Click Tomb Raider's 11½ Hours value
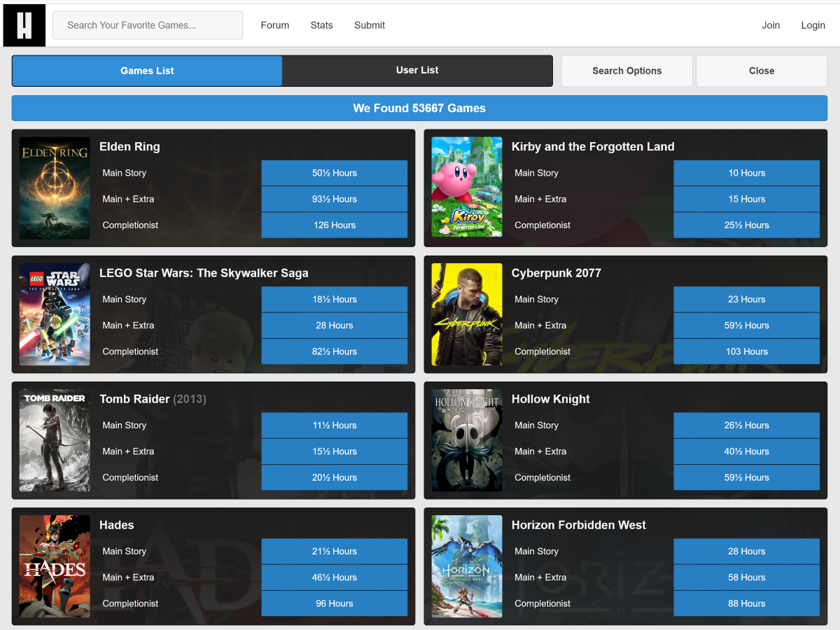Image resolution: width=840 pixels, height=630 pixels. [x=335, y=425]
